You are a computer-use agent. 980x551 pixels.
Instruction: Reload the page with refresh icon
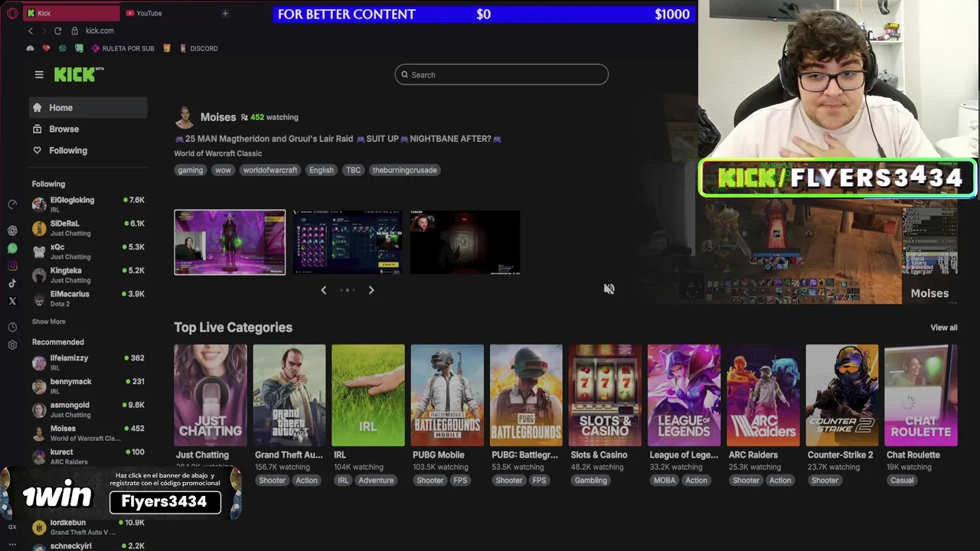pos(57,31)
